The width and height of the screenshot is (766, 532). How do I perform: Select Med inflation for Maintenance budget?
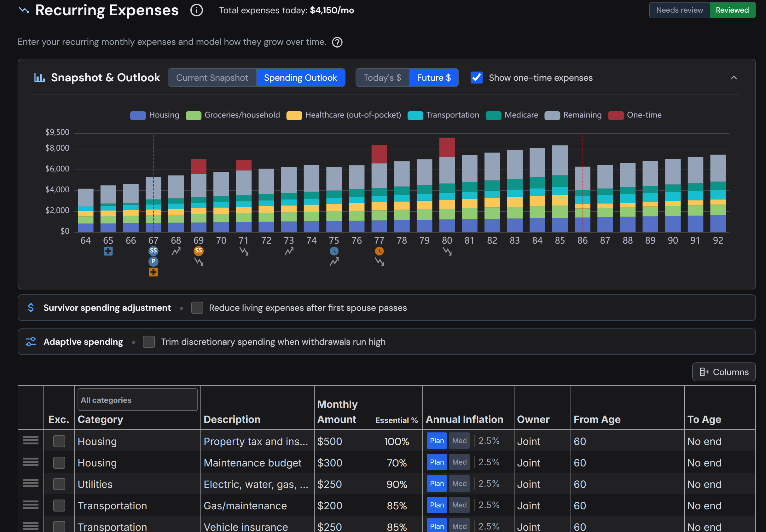pyautogui.click(x=459, y=462)
